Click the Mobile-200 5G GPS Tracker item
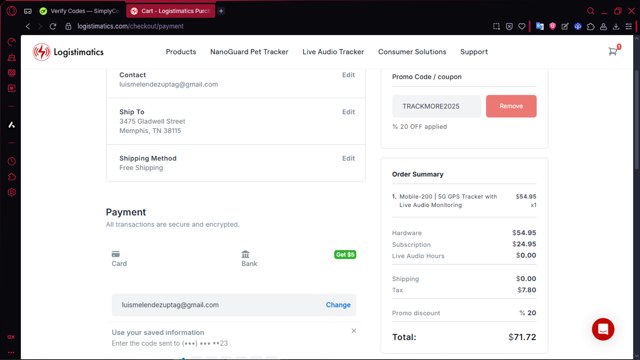 [448, 201]
